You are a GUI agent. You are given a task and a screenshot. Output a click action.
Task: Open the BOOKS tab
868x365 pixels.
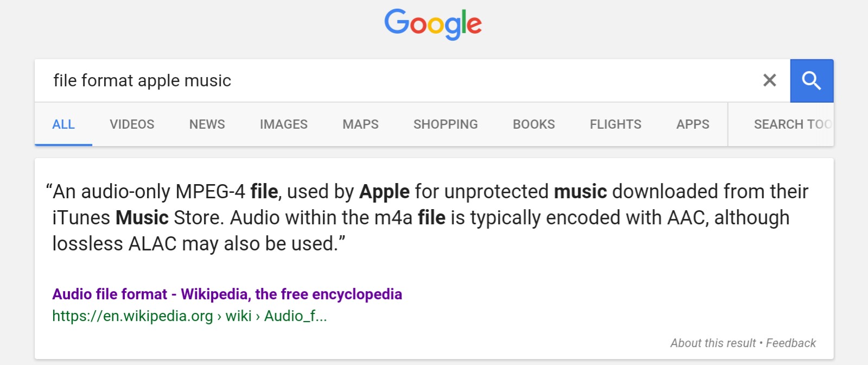click(534, 124)
